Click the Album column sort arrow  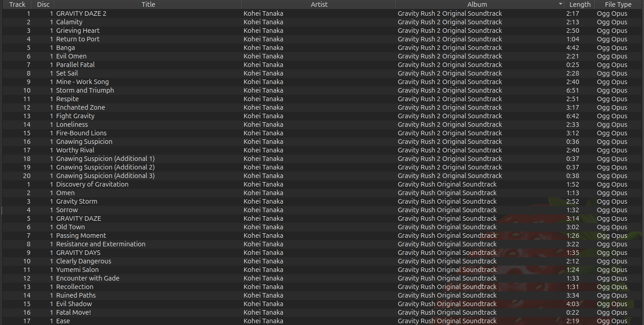click(560, 4)
